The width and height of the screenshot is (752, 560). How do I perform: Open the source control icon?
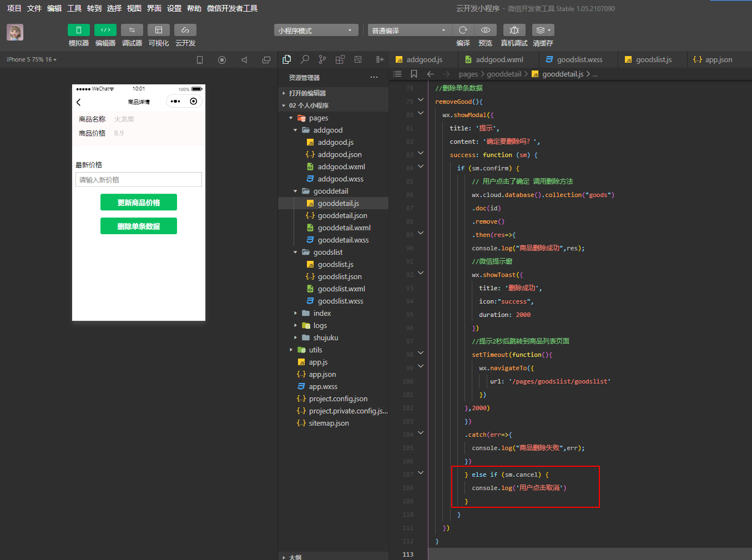pos(322,59)
